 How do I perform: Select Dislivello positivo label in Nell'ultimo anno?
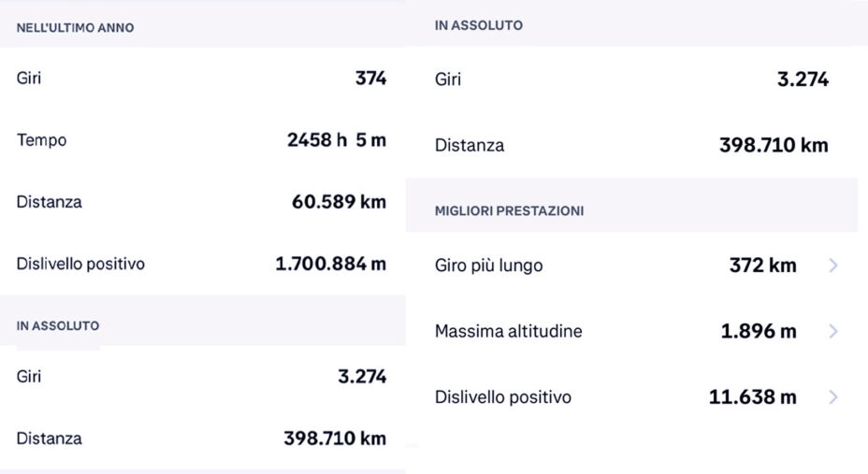tap(80, 264)
